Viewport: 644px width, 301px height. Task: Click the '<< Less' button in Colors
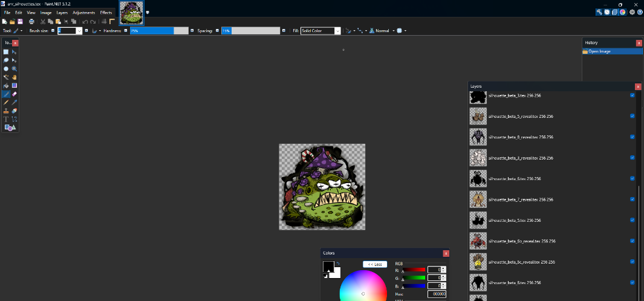(x=374, y=264)
